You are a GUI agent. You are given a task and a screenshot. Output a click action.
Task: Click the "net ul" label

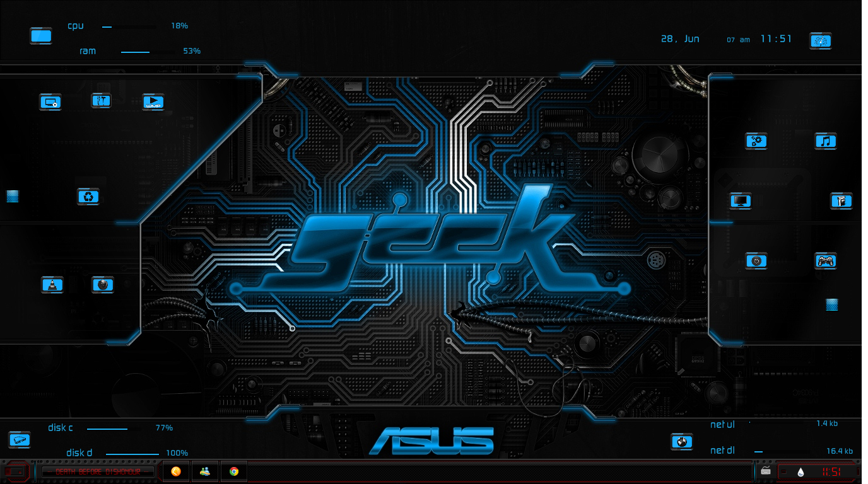click(722, 425)
